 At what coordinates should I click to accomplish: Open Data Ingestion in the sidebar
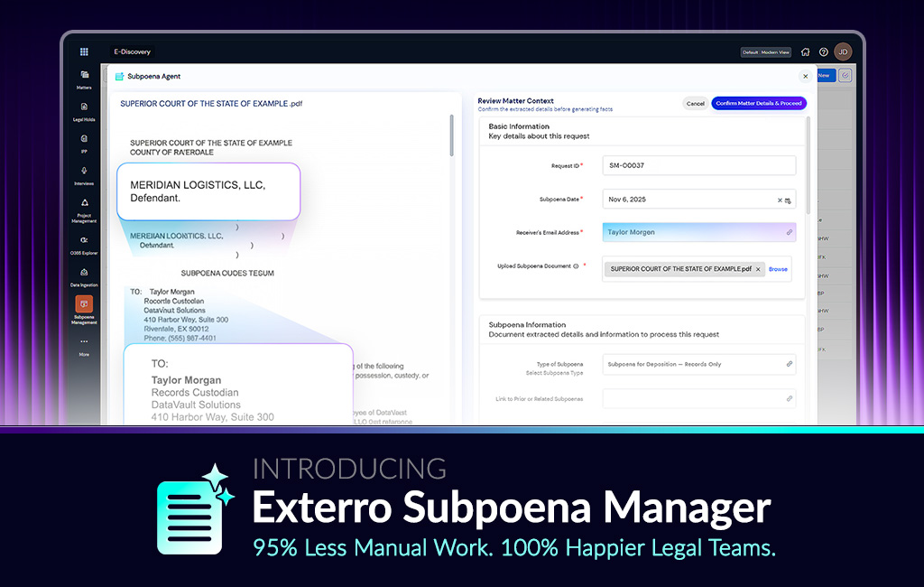[x=84, y=276]
